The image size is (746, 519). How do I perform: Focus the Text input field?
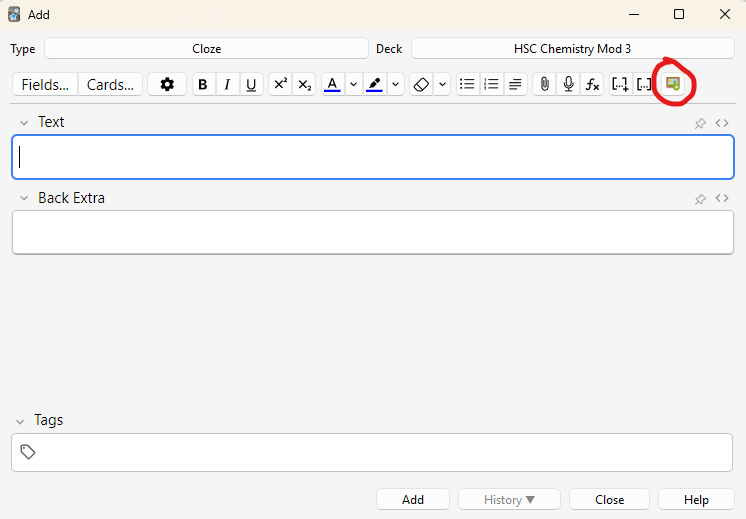point(373,157)
